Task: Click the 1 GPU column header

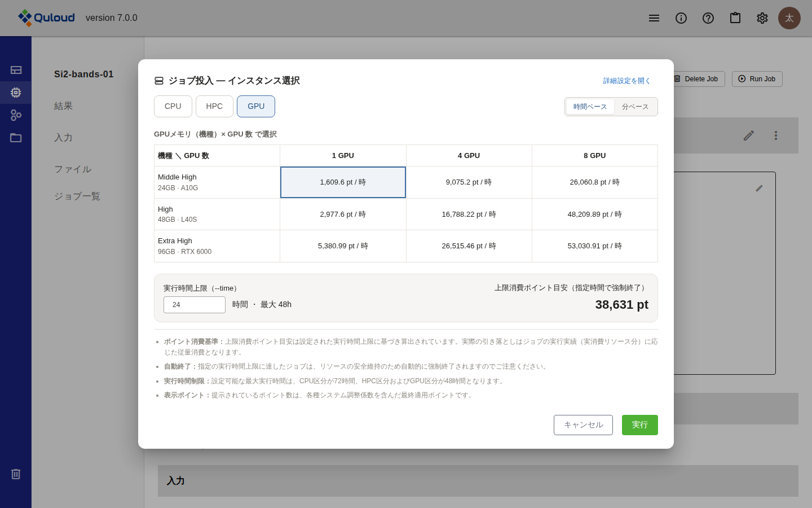Action: pos(343,156)
